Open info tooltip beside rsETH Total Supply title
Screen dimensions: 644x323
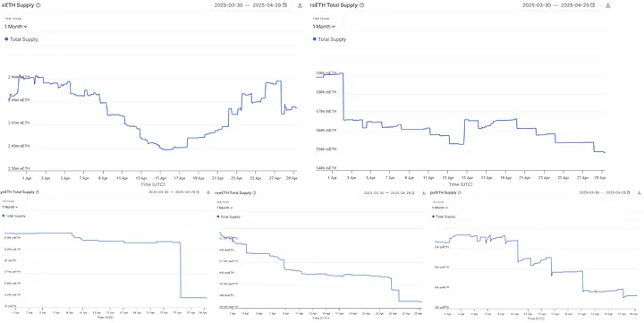point(361,5)
